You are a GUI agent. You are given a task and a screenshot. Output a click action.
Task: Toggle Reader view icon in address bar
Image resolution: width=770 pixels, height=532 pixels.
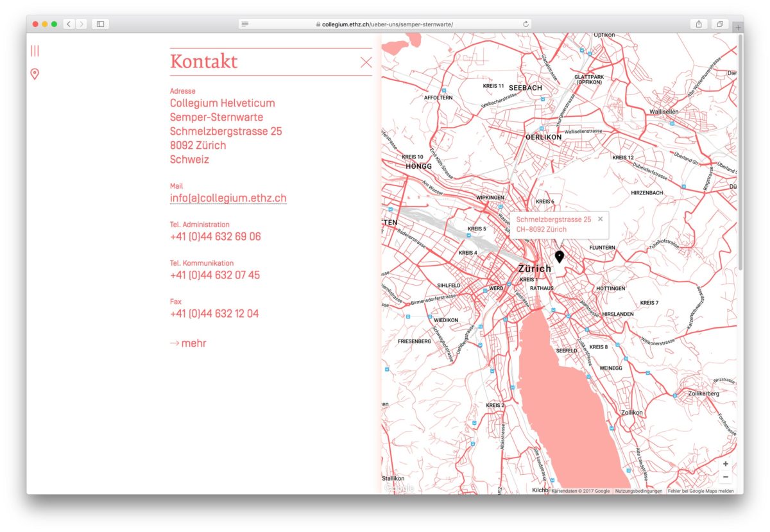245,24
